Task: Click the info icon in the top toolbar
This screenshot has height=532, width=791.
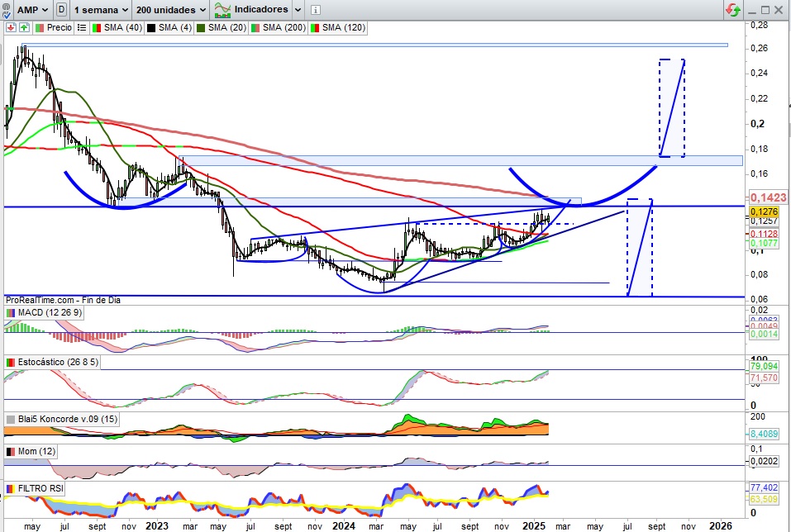Action: [x=315, y=10]
